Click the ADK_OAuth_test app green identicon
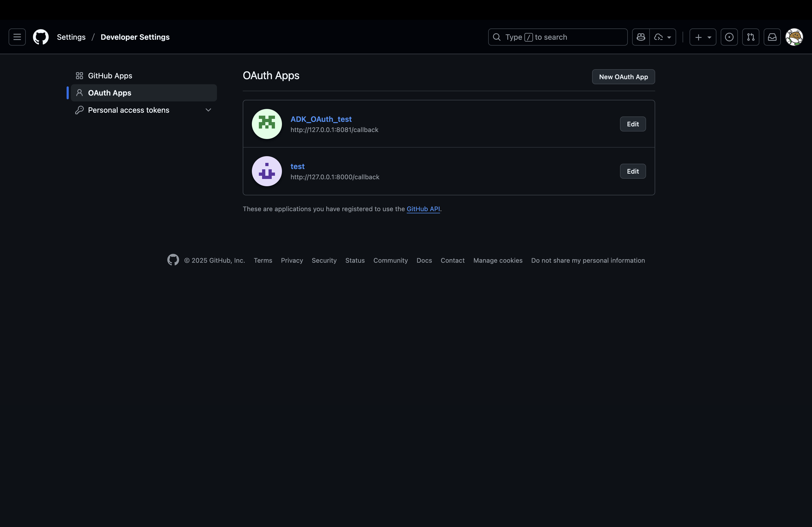Image resolution: width=812 pixels, height=527 pixels. [x=266, y=124]
